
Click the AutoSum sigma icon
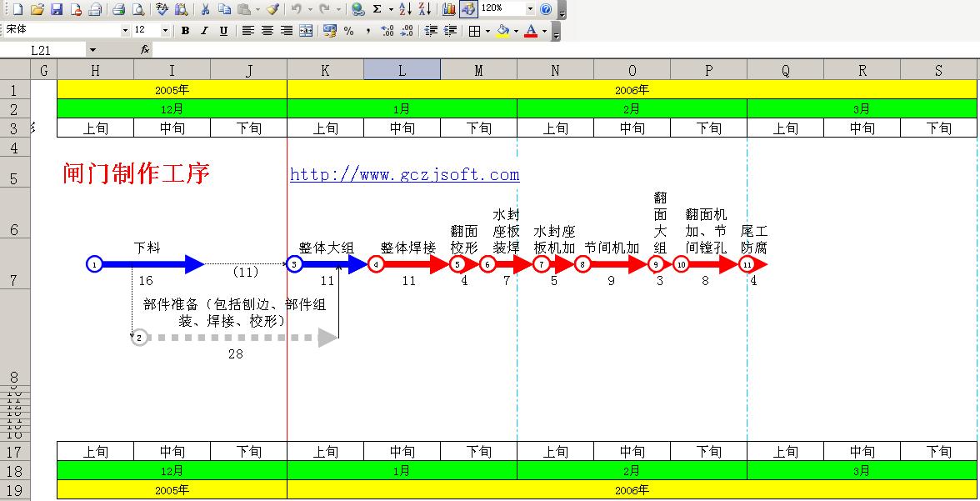pyautogui.click(x=377, y=9)
